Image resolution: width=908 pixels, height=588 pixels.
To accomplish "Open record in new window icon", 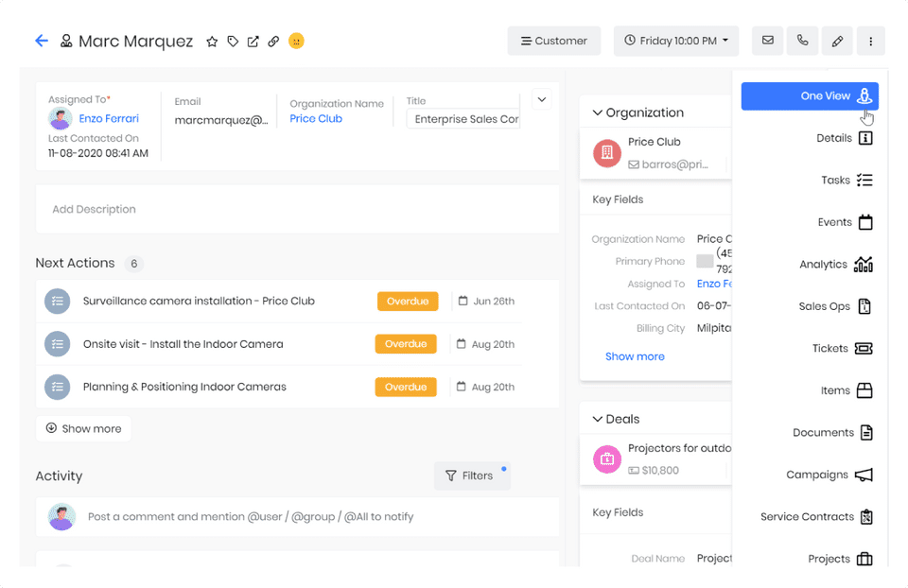I will (x=253, y=42).
